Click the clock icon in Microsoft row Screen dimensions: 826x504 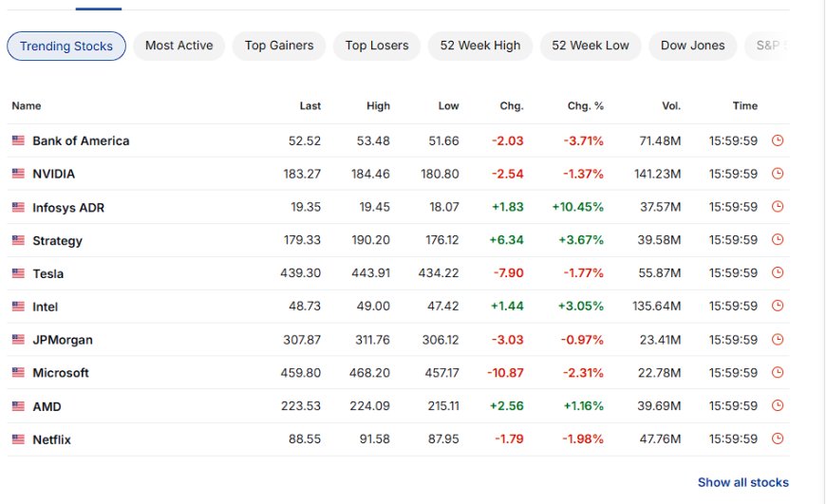point(778,373)
